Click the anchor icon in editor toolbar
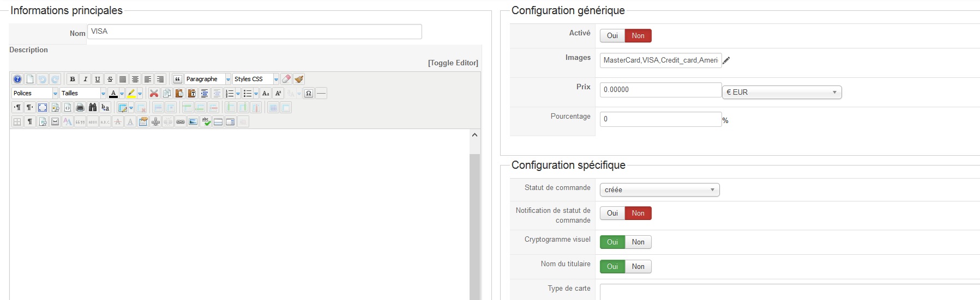Image resolution: width=980 pixels, height=300 pixels. 155,122
